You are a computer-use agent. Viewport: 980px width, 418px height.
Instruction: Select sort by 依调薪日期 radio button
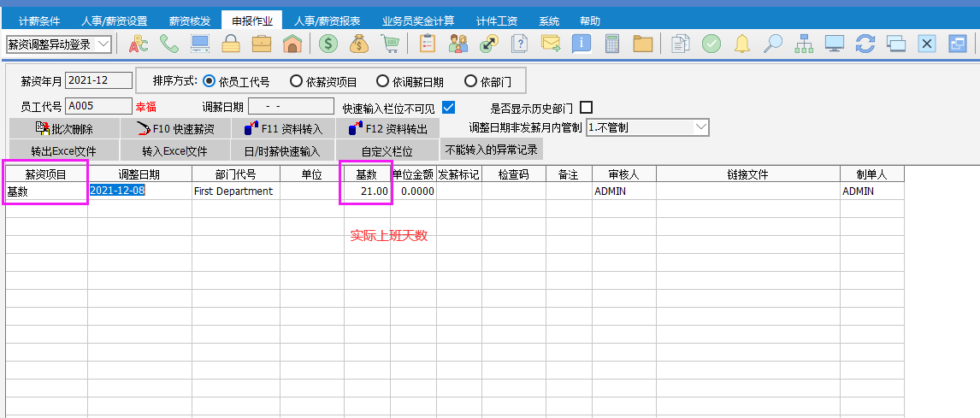[382, 81]
